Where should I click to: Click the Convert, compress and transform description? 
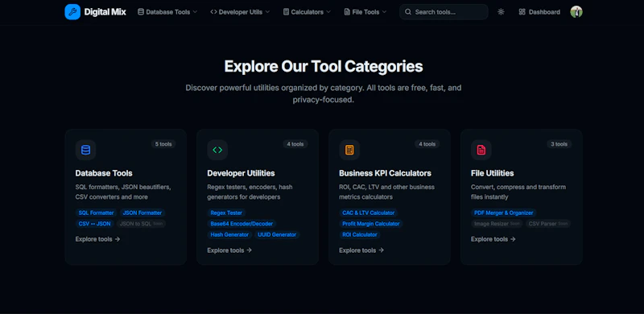(518, 192)
